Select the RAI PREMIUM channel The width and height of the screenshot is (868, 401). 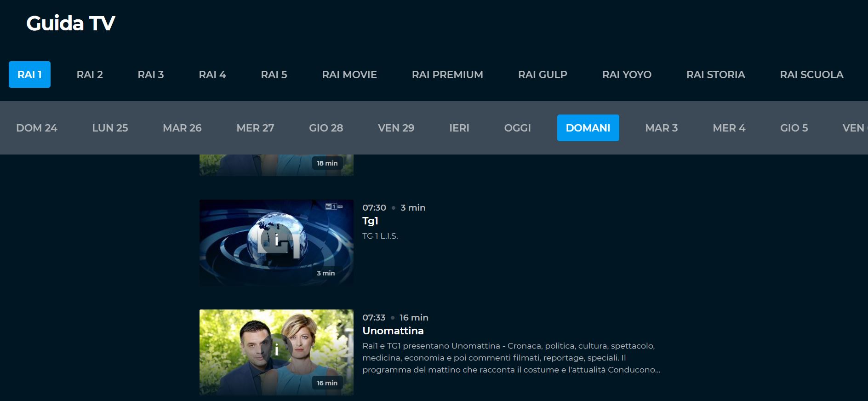pyautogui.click(x=447, y=74)
